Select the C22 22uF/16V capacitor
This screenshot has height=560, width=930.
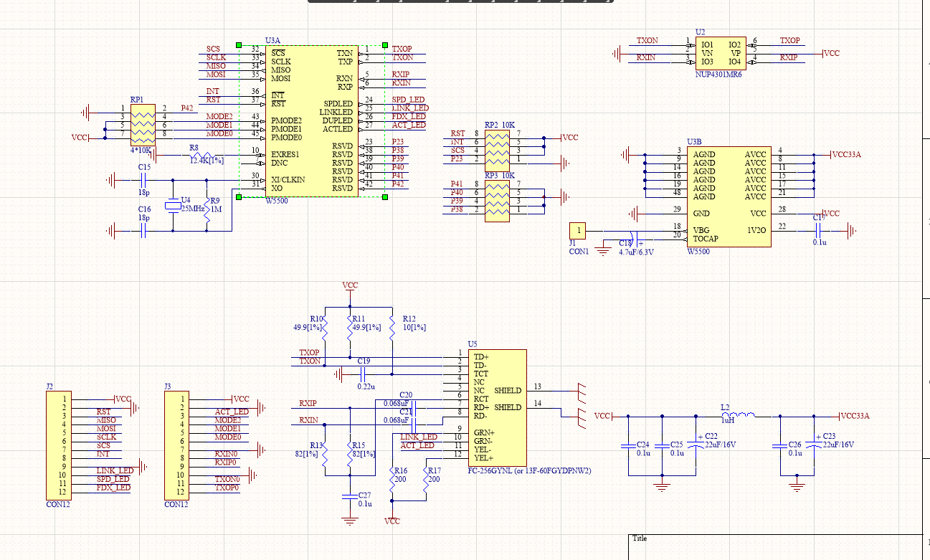(695, 444)
